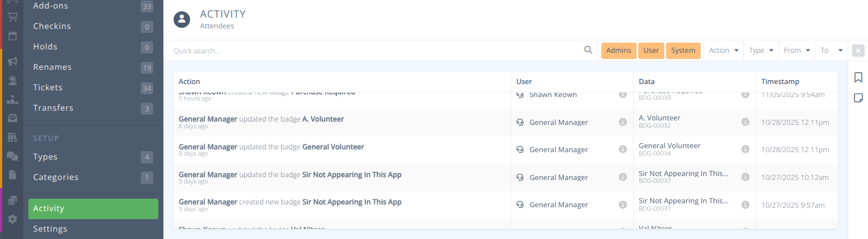Go to Tickets in the sidebar
This screenshot has width=868, height=239.
coord(48,87)
